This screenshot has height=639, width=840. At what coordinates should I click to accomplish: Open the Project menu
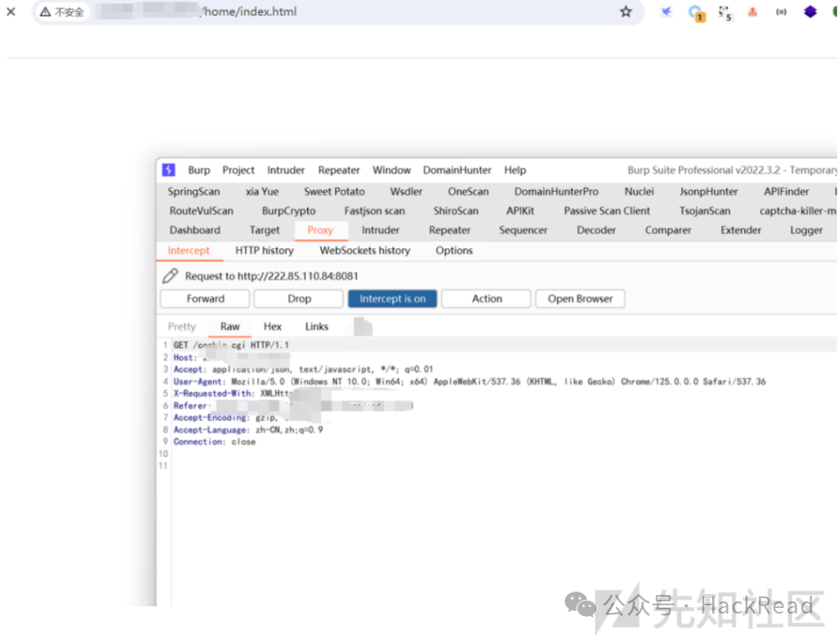[238, 170]
